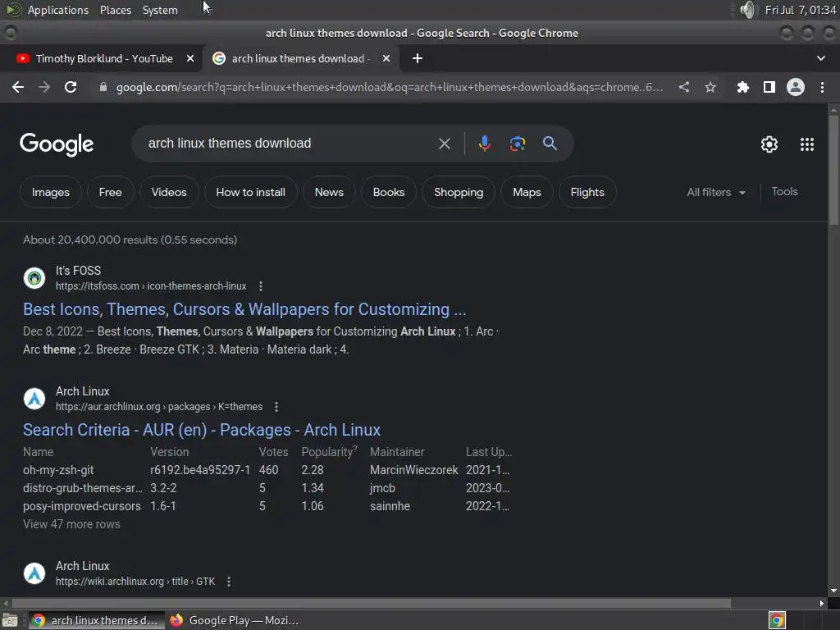Select the How to install chip

pyautogui.click(x=251, y=192)
